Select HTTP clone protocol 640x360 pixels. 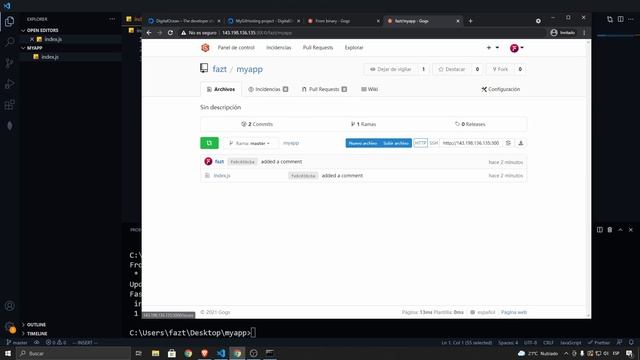(420, 143)
